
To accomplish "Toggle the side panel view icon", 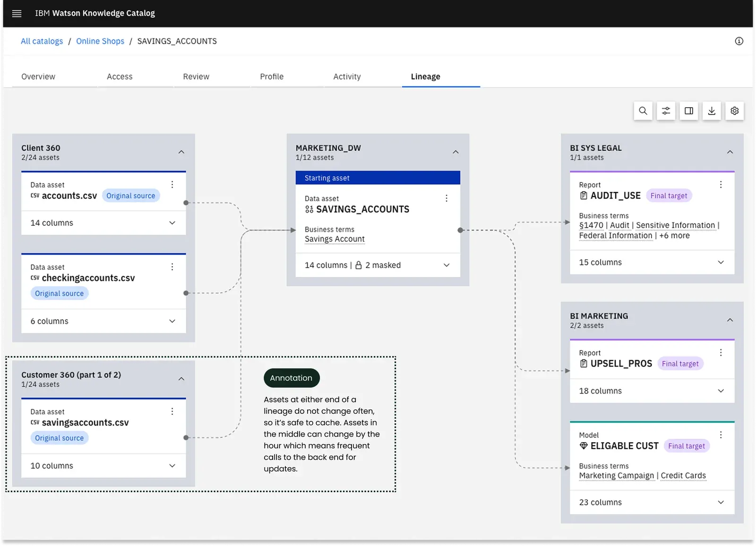I will [x=689, y=111].
